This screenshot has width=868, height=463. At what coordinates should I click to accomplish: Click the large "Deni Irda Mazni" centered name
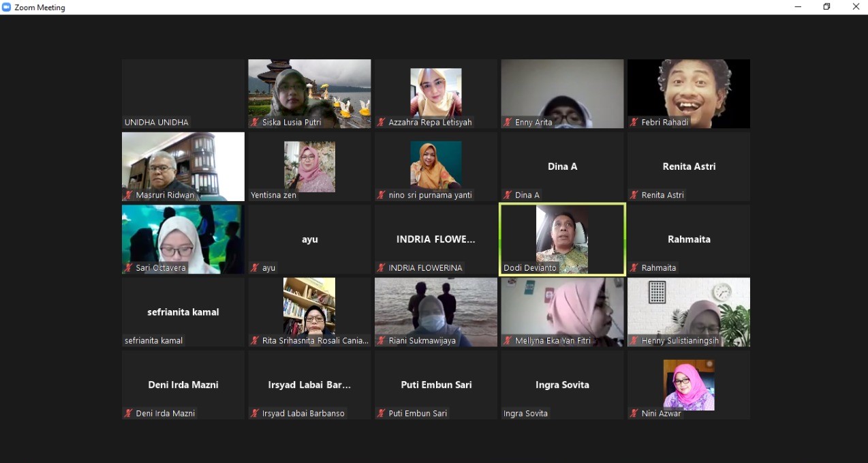tap(183, 385)
